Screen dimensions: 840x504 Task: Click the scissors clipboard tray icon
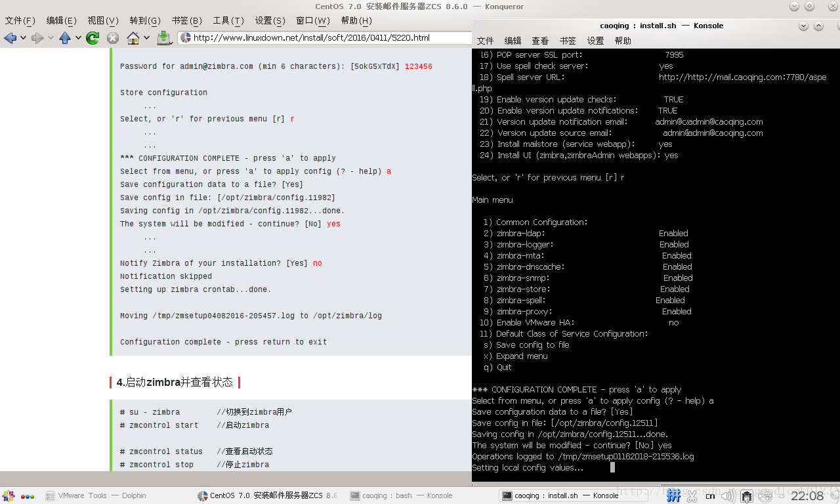point(691,495)
